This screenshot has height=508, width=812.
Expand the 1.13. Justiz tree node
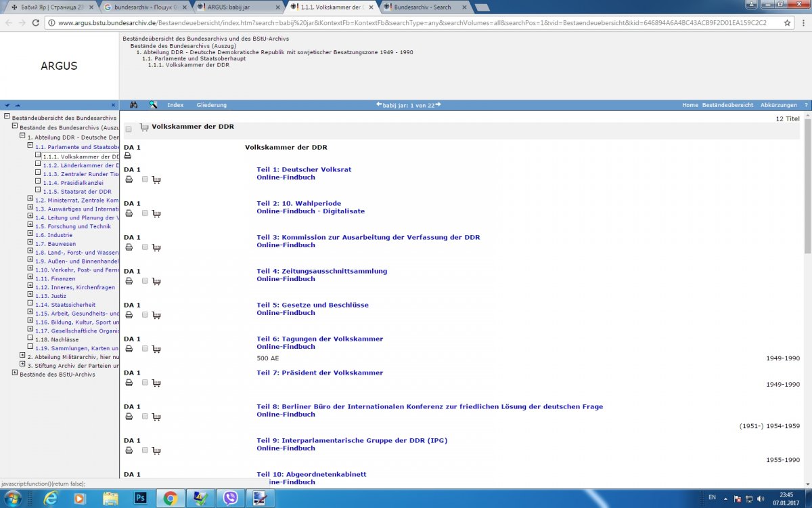coord(30,295)
